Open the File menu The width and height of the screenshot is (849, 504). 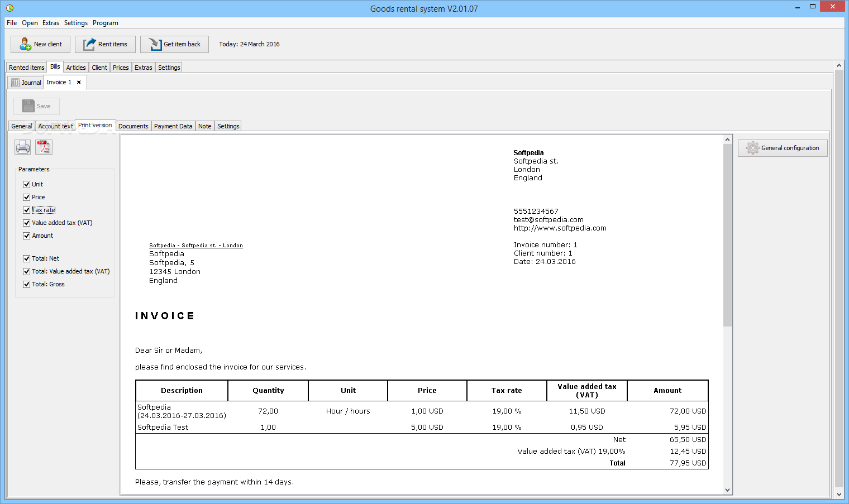[x=12, y=23]
